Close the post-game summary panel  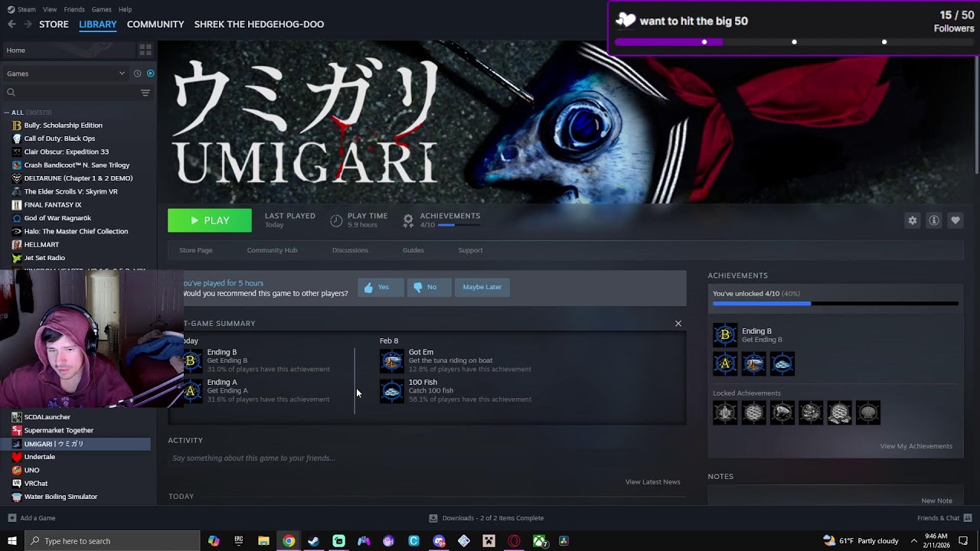pyautogui.click(x=678, y=324)
